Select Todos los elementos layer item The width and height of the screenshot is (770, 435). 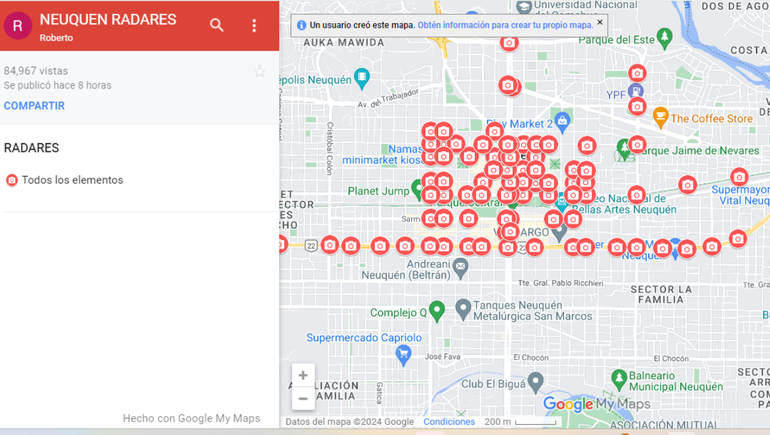(72, 180)
